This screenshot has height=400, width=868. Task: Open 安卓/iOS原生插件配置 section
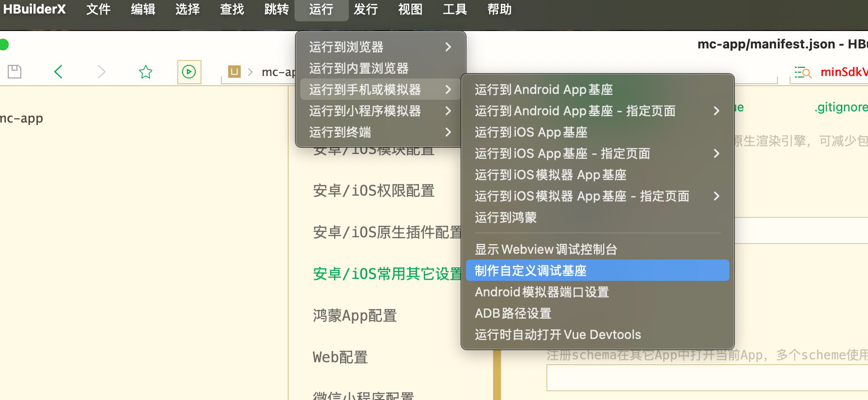[x=387, y=232]
